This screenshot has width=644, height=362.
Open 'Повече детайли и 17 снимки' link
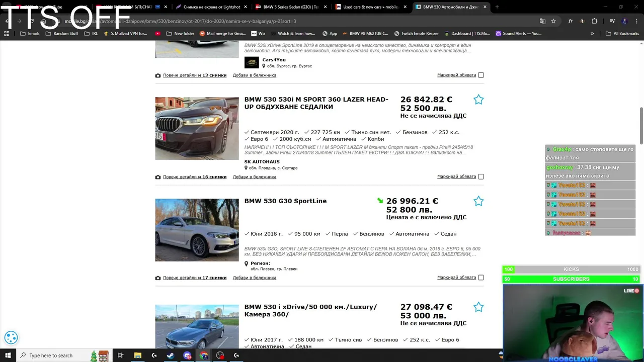(x=195, y=278)
